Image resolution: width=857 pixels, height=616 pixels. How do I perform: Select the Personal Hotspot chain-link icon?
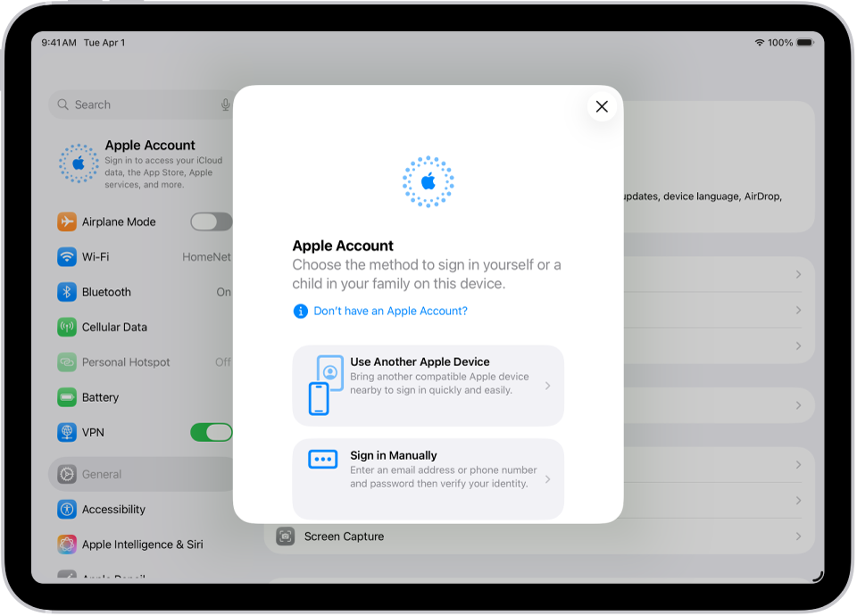(67, 362)
